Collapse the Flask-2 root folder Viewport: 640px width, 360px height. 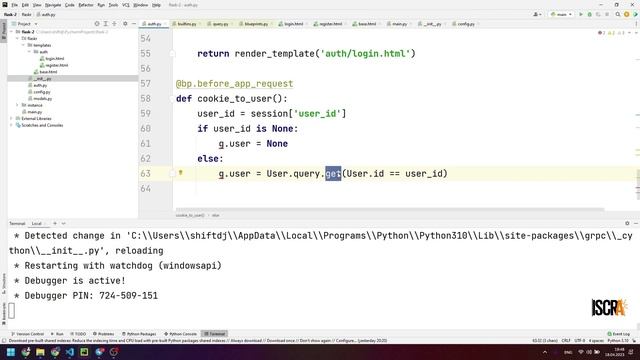coord(11,32)
